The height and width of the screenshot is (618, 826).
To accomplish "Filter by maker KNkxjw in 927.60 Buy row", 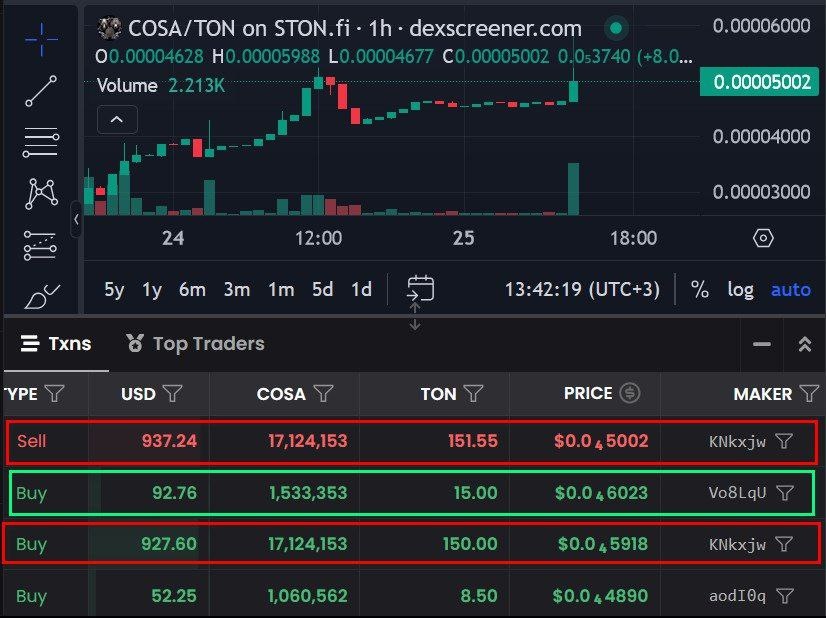I will pos(784,544).
